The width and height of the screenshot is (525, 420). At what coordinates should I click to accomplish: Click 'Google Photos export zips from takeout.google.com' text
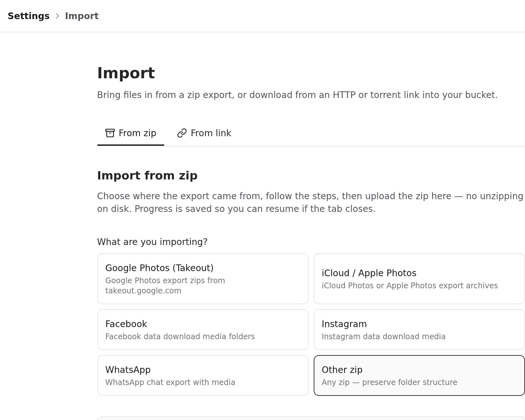(165, 285)
